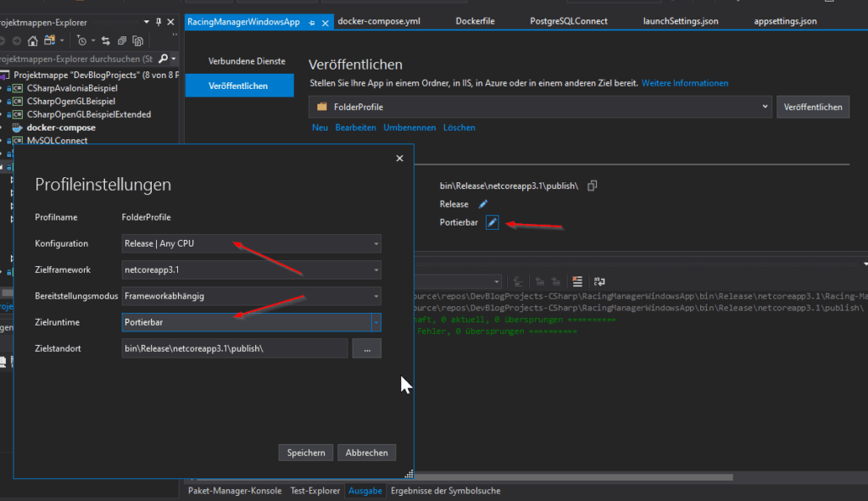The height and width of the screenshot is (501, 868).
Task: Click the Speichern button
Action: click(x=305, y=452)
